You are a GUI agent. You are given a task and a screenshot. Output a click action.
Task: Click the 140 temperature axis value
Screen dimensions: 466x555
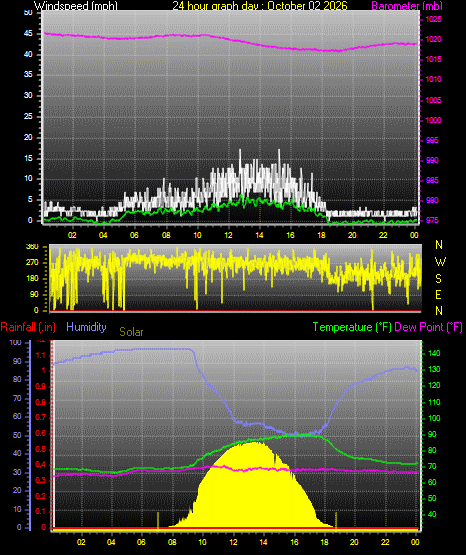coord(434,353)
